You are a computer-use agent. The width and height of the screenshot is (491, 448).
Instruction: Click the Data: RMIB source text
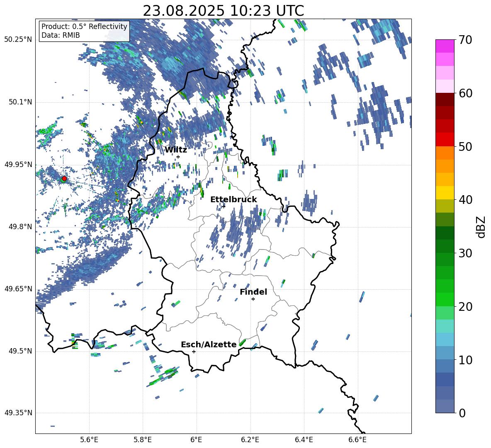click(61, 35)
